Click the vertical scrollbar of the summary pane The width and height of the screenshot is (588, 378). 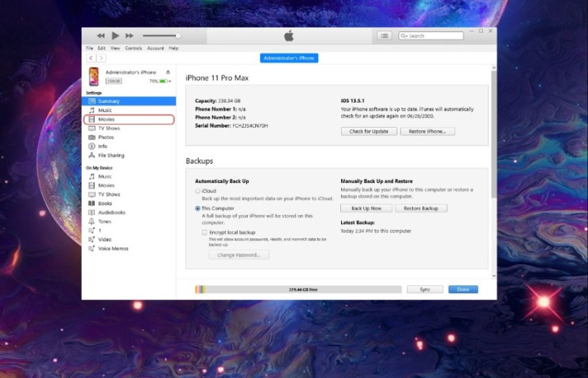tap(494, 134)
